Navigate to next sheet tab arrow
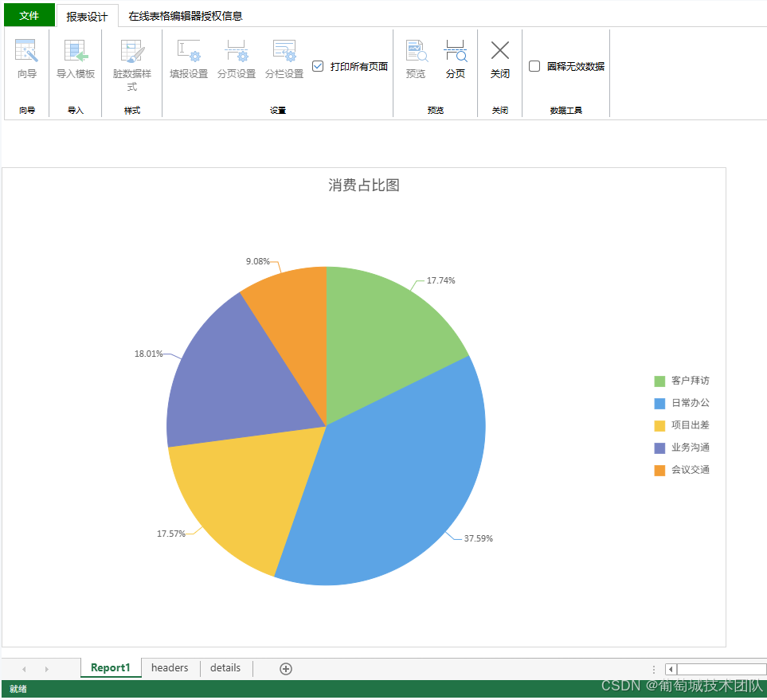This screenshot has height=700, width=767. [x=46, y=669]
